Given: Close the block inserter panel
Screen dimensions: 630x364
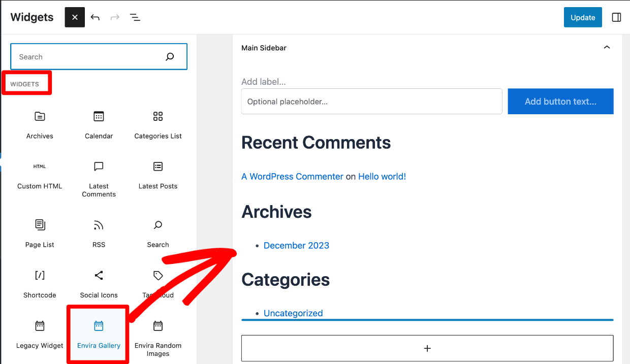Looking at the screenshot, I should 75,17.
